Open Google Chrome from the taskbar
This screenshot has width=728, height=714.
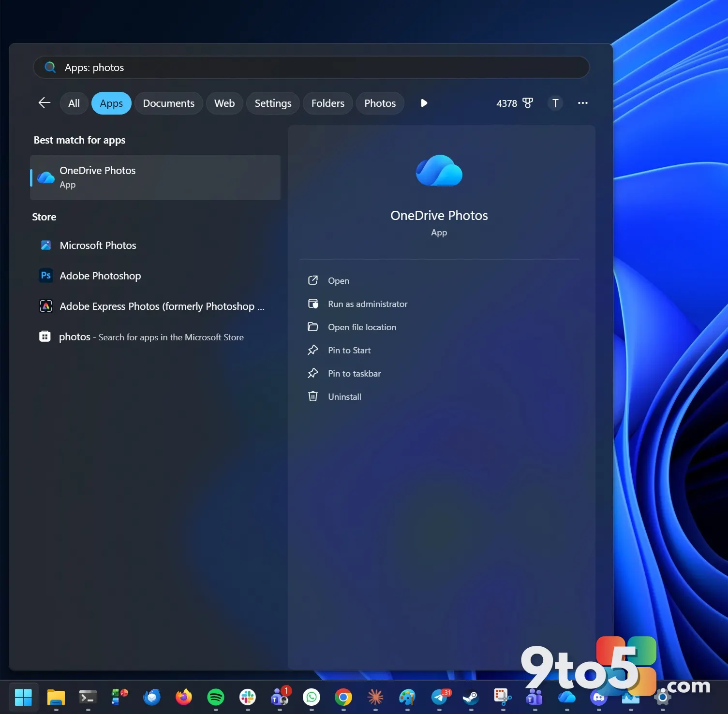[343, 697]
